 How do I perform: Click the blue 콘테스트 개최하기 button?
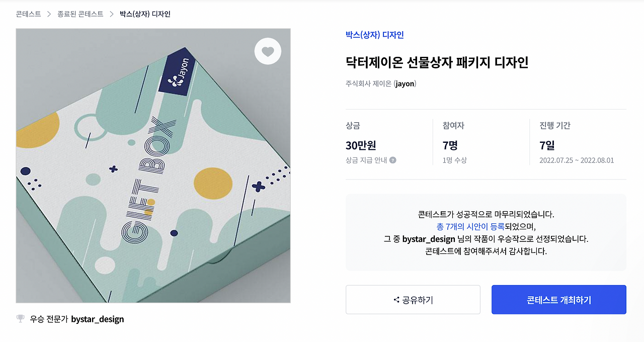(558, 299)
